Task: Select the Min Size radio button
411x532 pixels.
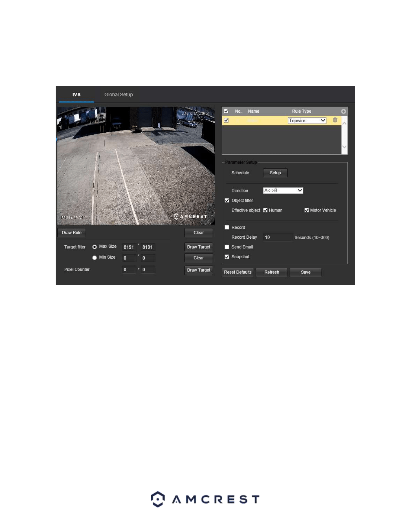Action: [95, 258]
